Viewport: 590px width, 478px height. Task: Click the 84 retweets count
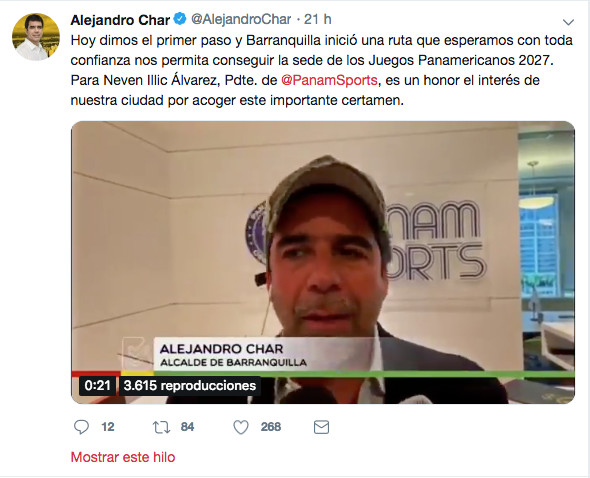tap(187, 427)
